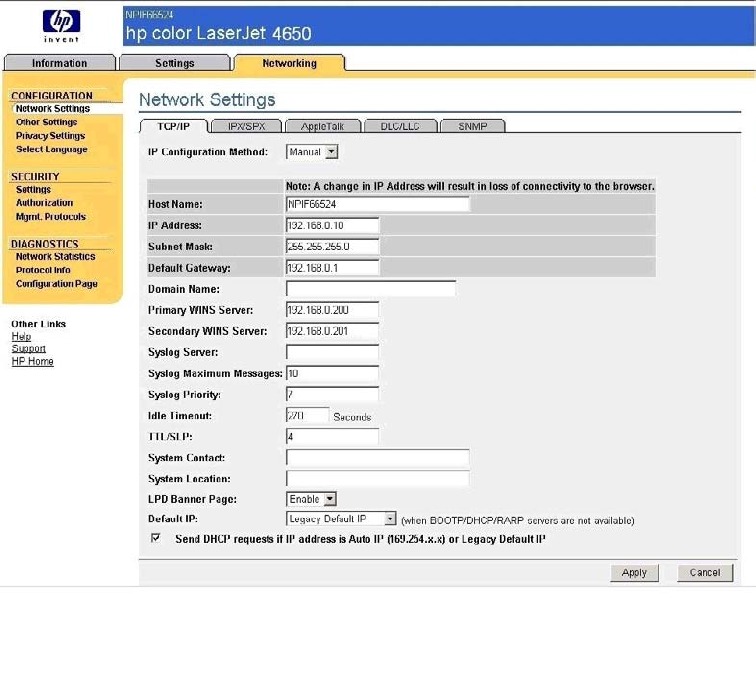Click the IP address change note text
The image size is (756, 693).
point(470,186)
